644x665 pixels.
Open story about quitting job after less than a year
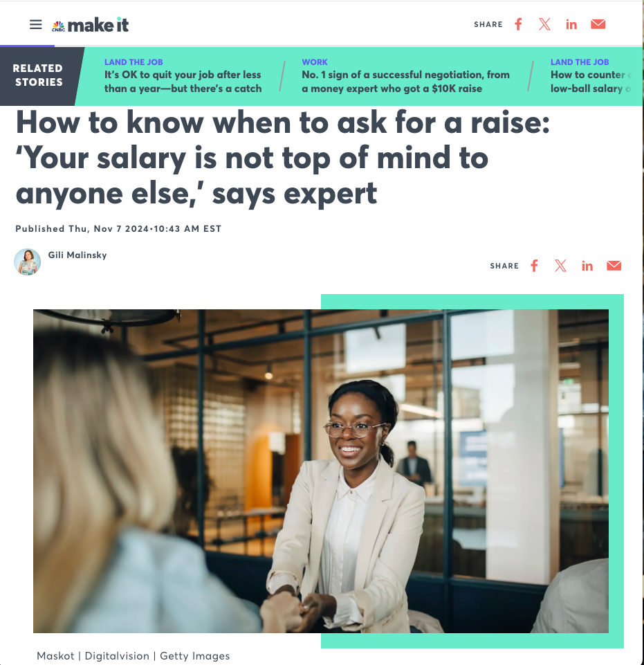tap(183, 82)
